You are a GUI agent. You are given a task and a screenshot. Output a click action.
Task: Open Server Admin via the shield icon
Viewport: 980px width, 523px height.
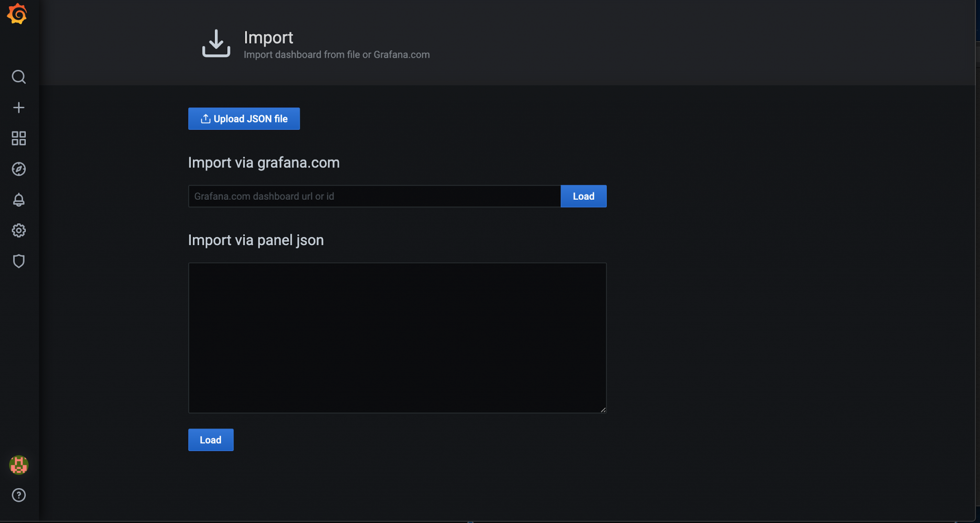[x=19, y=261]
